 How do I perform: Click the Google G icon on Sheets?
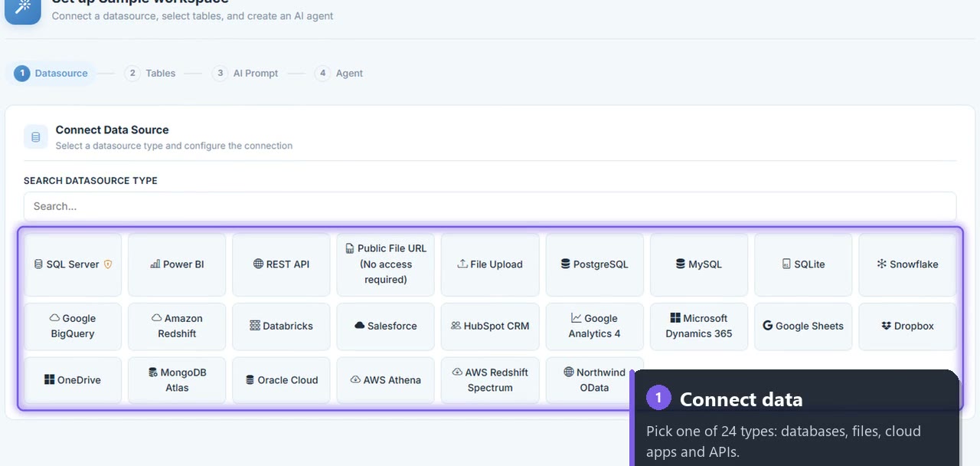point(768,326)
